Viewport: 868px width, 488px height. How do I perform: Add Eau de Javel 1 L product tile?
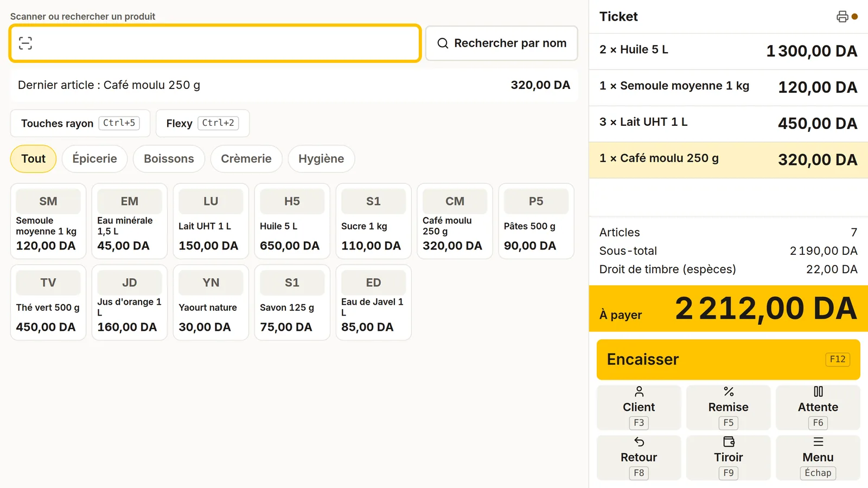374,303
